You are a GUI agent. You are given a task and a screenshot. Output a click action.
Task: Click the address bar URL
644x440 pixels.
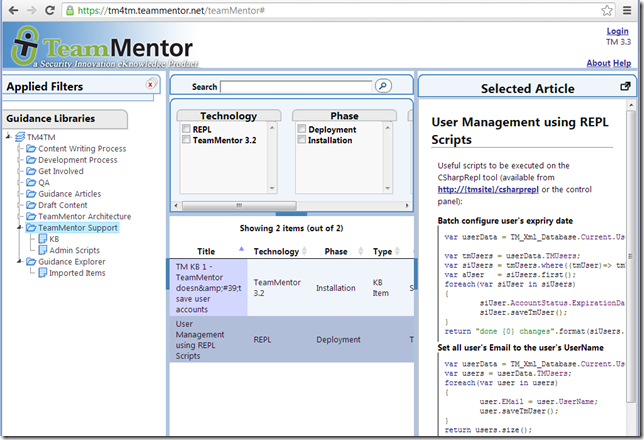(x=171, y=10)
